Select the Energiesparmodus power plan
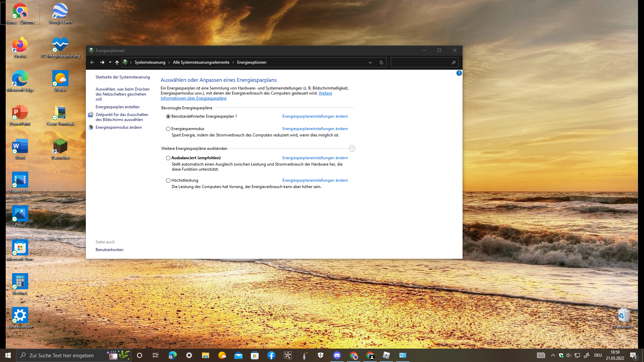The image size is (644, 362). [x=168, y=129]
